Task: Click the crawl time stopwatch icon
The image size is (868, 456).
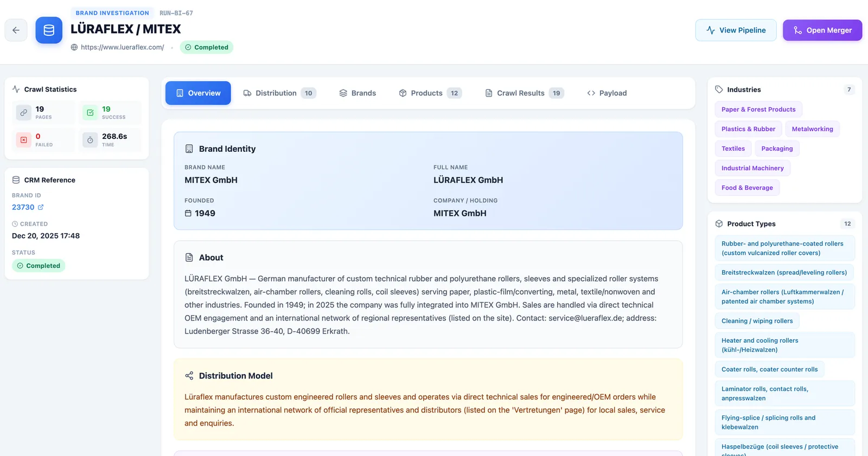Action: [90, 140]
